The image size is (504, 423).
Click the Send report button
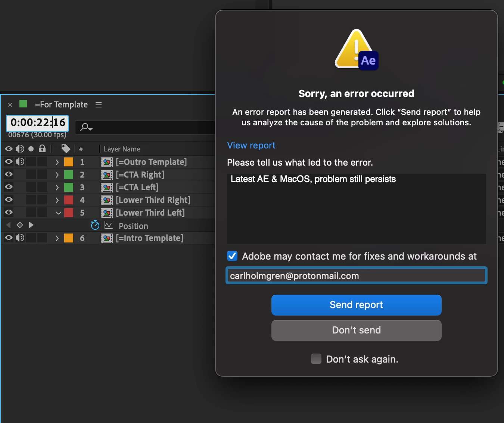coord(357,305)
